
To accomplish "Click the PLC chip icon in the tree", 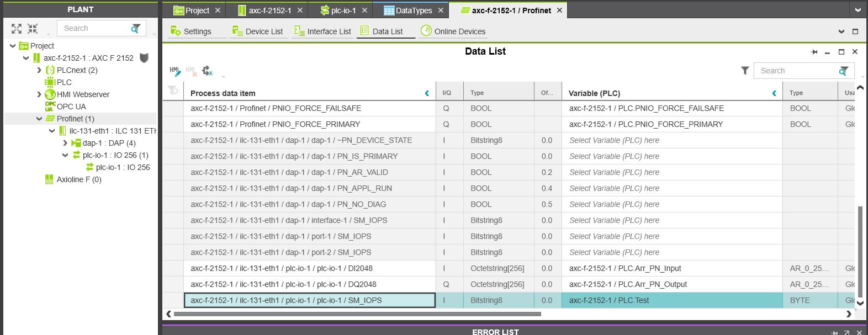I will (50, 82).
